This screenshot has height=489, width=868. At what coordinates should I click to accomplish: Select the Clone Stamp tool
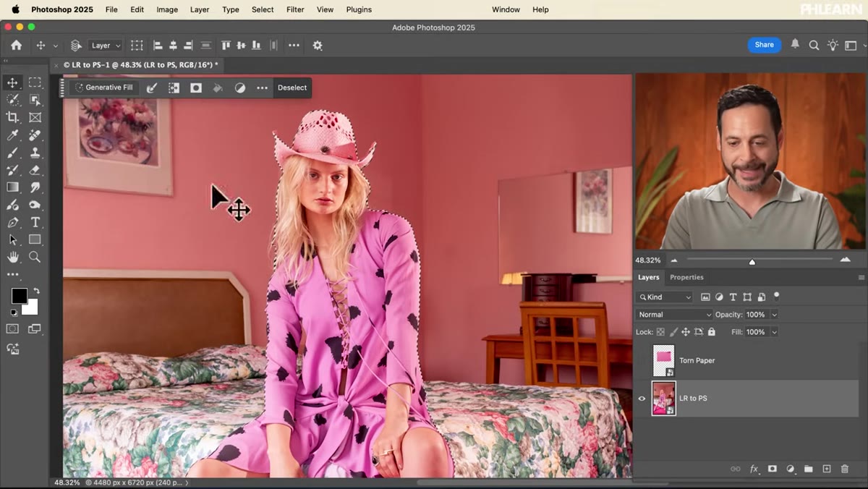tap(35, 153)
